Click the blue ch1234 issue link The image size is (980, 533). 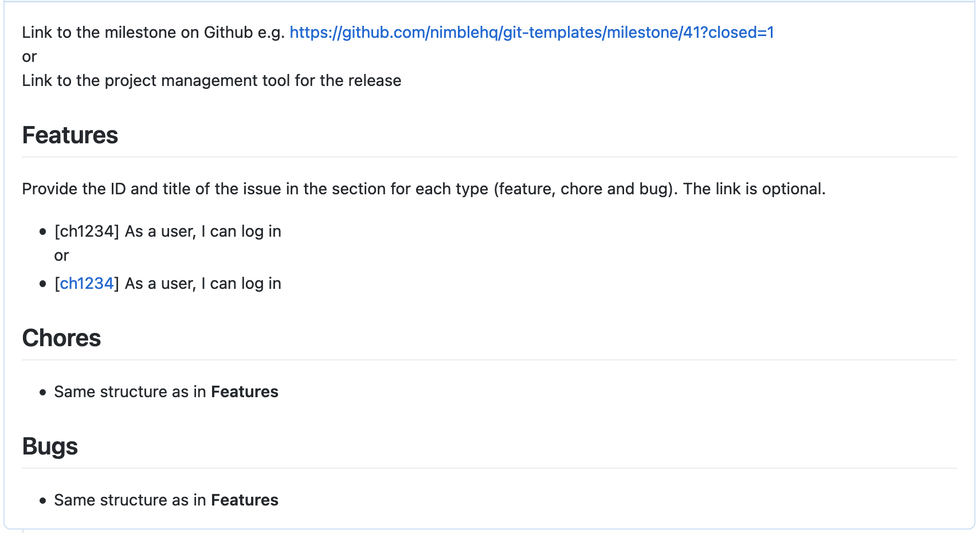coord(87,284)
